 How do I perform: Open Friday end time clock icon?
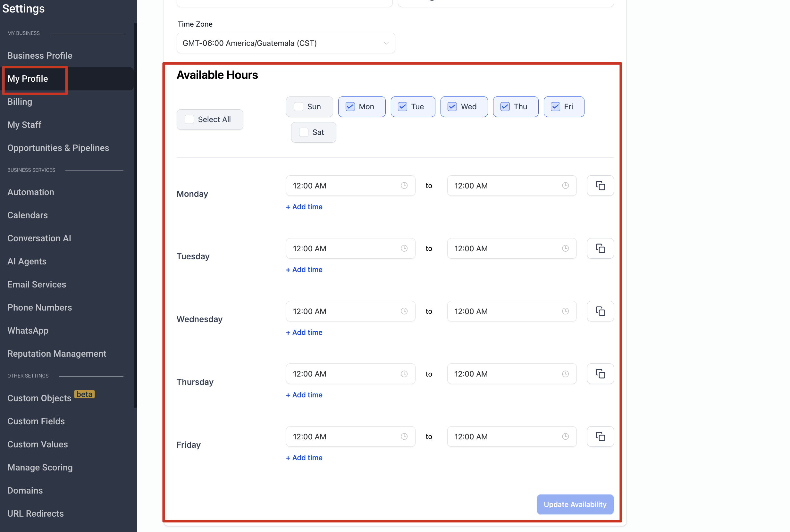(x=565, y=436)
